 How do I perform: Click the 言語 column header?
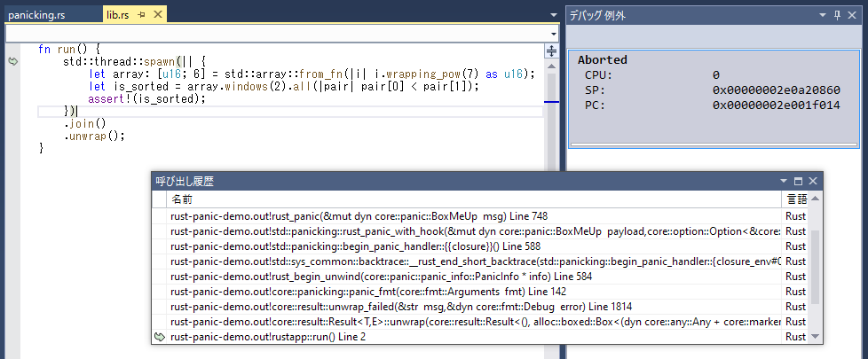click(x=796, y=199)
